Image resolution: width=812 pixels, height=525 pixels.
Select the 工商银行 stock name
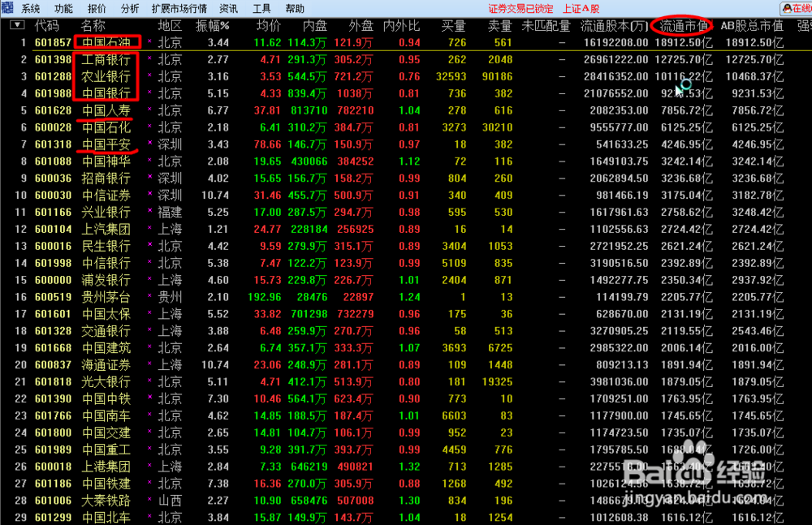pos(106,59)
